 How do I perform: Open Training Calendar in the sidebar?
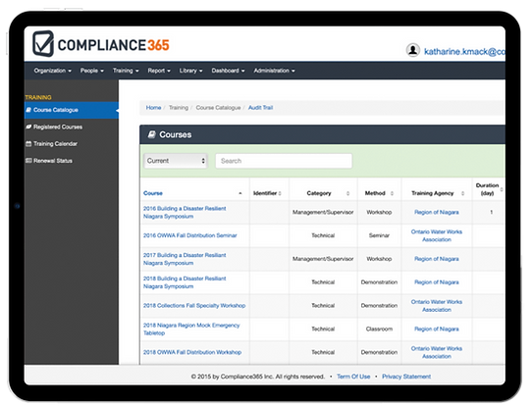[x=72, y=144]
